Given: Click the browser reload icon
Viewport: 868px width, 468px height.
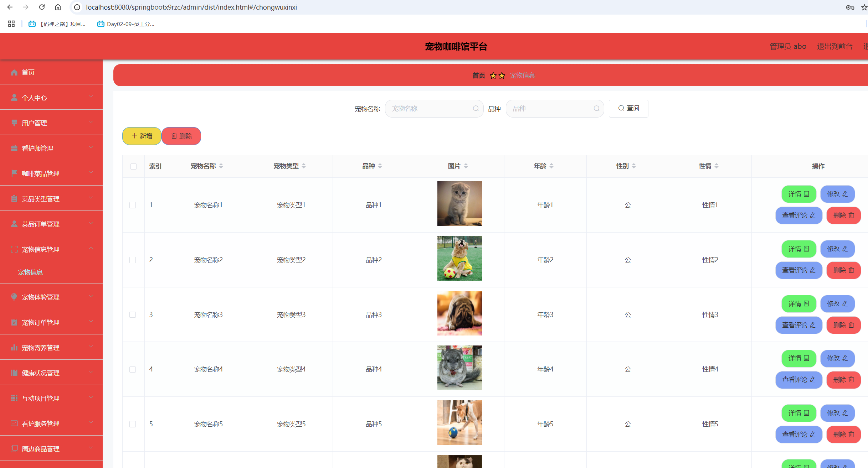Looking at the screenshot, I should click(x=42, y=7).
